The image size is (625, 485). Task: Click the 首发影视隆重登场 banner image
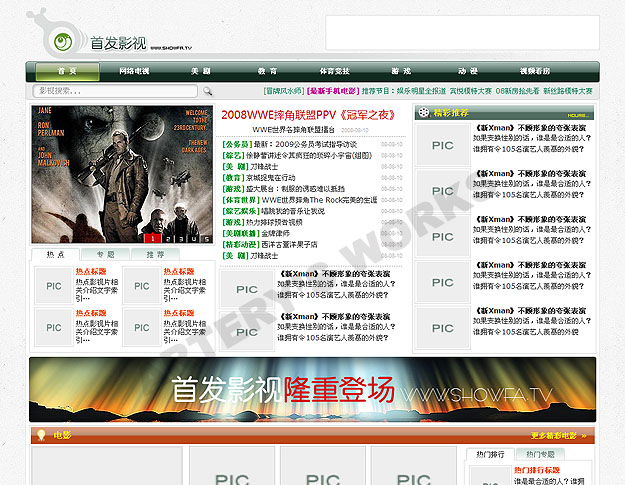(312, 389)
